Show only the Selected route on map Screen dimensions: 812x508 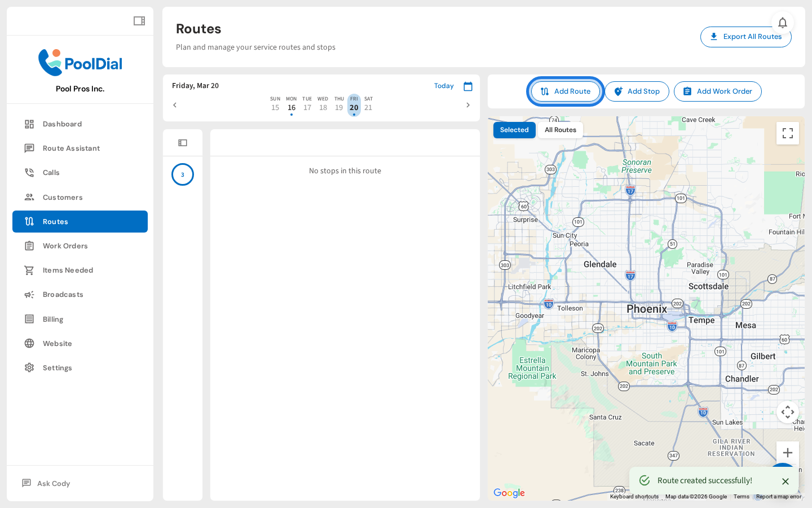point(514,130)
